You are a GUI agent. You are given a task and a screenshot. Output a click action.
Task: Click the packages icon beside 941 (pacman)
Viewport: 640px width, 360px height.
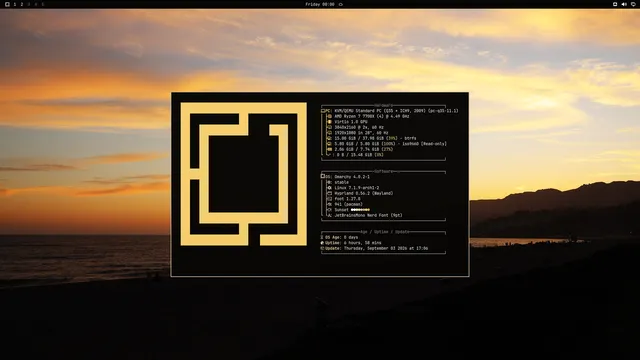coord(329,204)
